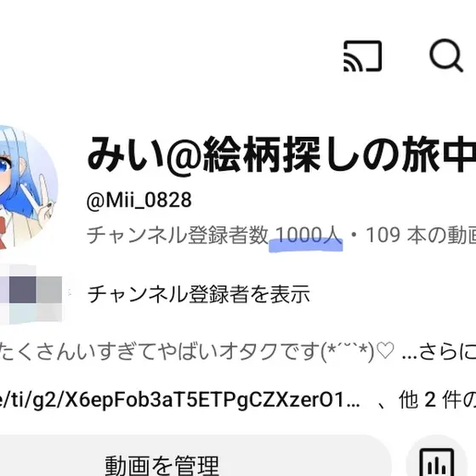The height and width of the screenshot is (476, 476).
Task: Click the gray blurred avatar square
Action: pyautogui.click(x=49, y=290)
